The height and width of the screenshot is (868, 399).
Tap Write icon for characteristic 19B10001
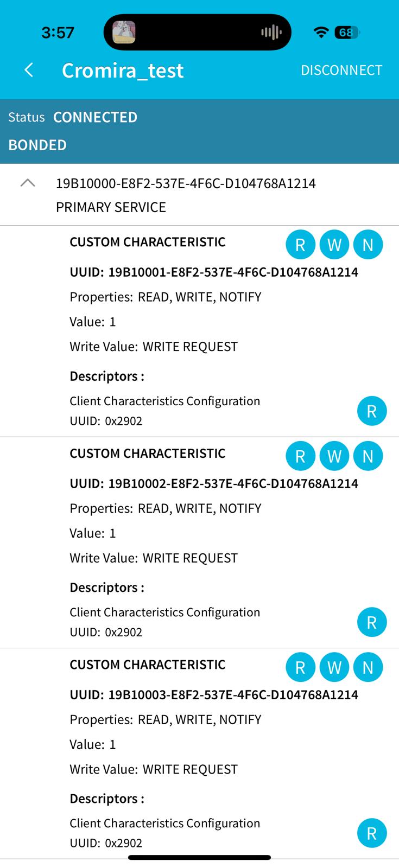coord(334,245)
